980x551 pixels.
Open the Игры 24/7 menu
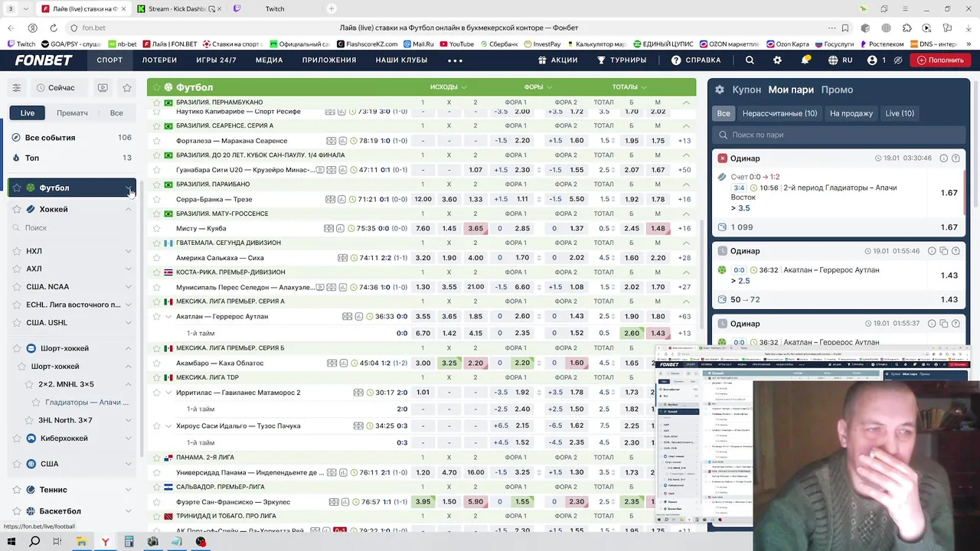click(216, 60)
